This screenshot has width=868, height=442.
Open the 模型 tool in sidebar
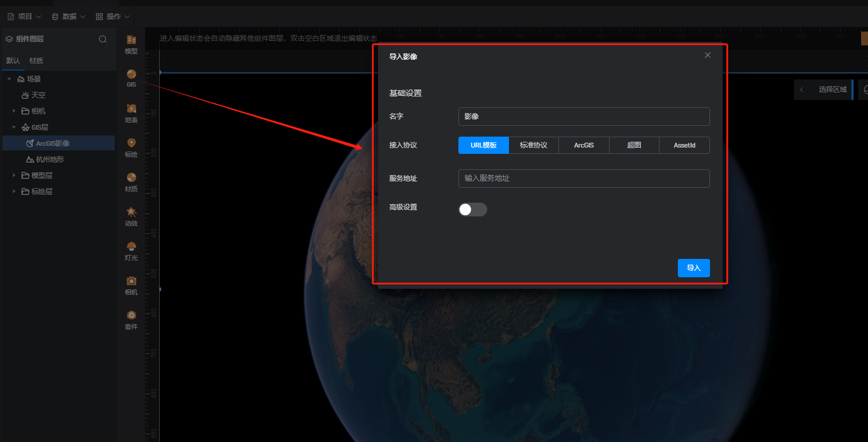click(131, 44)
